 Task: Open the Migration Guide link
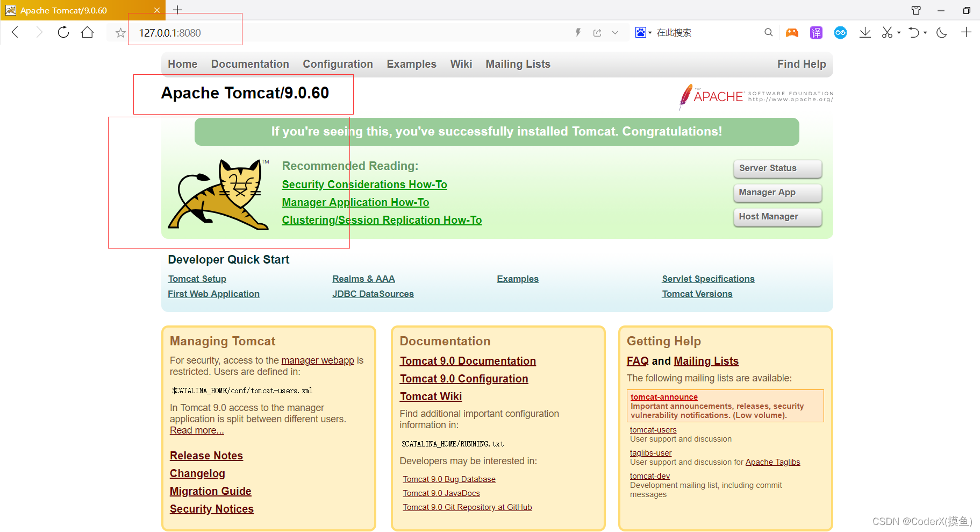click(x=211, y=491)
